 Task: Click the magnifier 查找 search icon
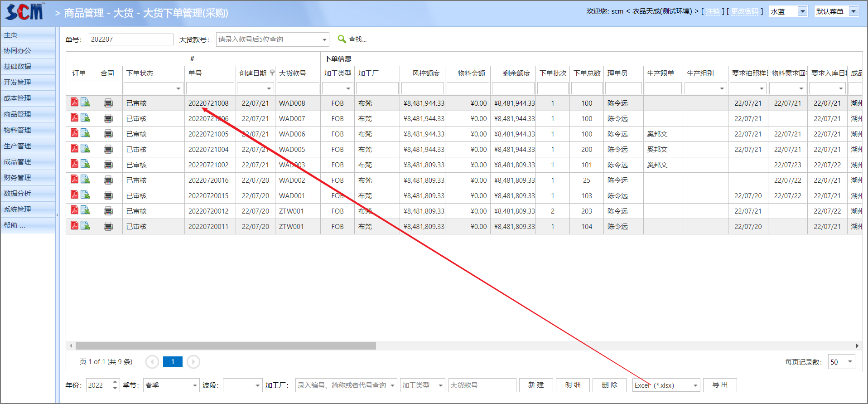point(342,39)
